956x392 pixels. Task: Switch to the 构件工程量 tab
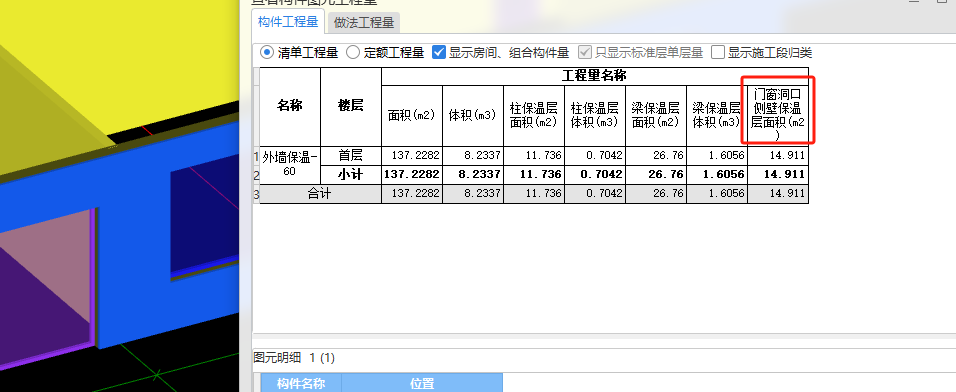point(288,23)
